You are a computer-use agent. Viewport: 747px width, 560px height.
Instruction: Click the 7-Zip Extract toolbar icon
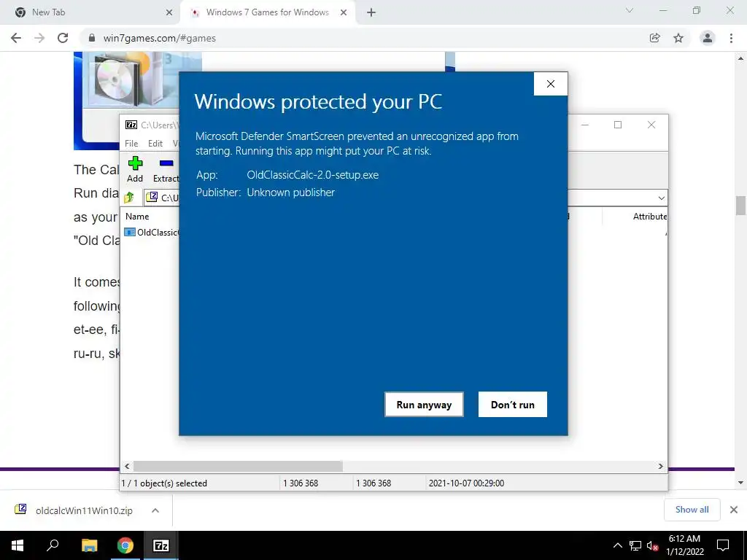[166, 169]
